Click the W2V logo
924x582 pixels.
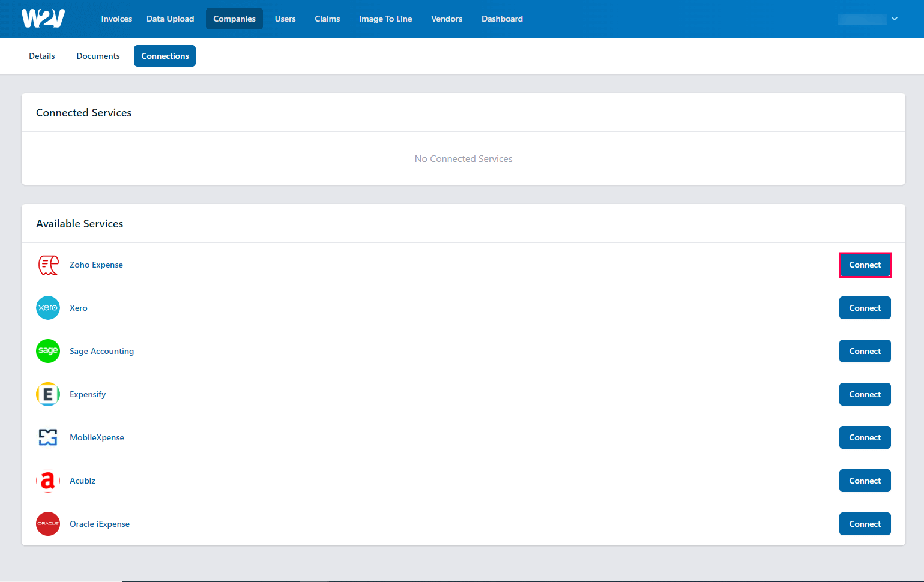pos(42,18)
